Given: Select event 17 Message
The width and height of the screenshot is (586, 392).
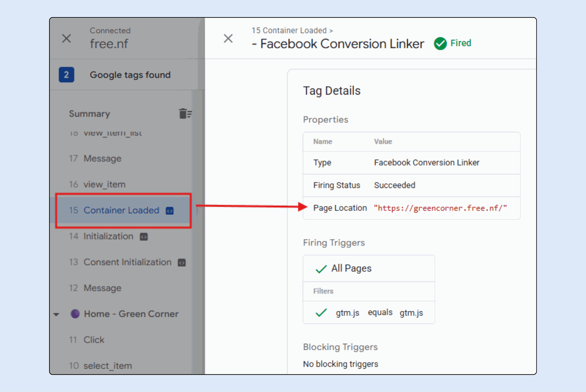Looking at the screenshot, I should pos(102,158).
